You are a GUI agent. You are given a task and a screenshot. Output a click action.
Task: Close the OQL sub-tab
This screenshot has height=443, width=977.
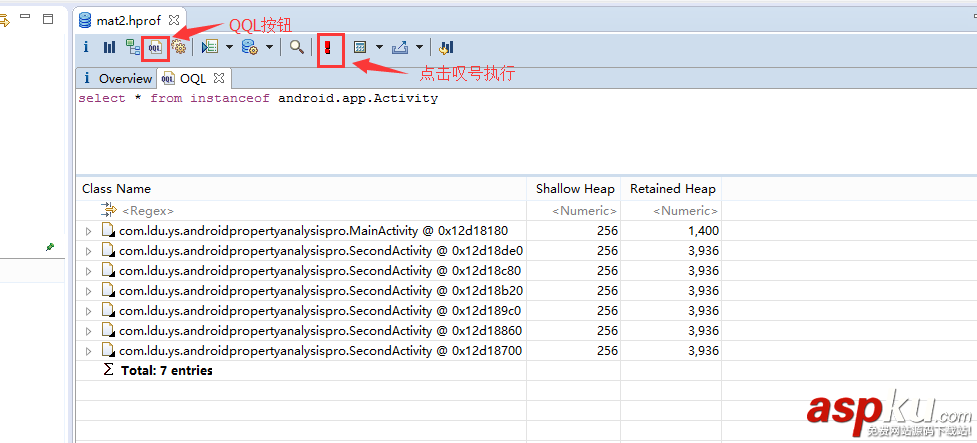(219, 79)
